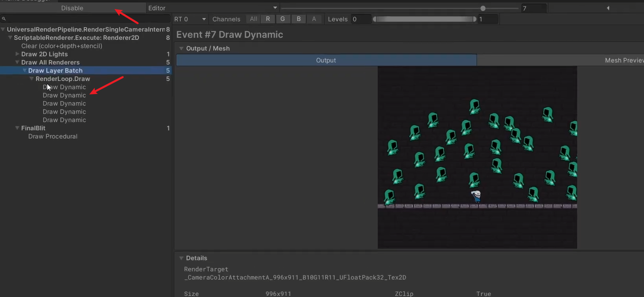Enable the A alpha channel button
The image size is (644, 297).
(x=314, y=19)
